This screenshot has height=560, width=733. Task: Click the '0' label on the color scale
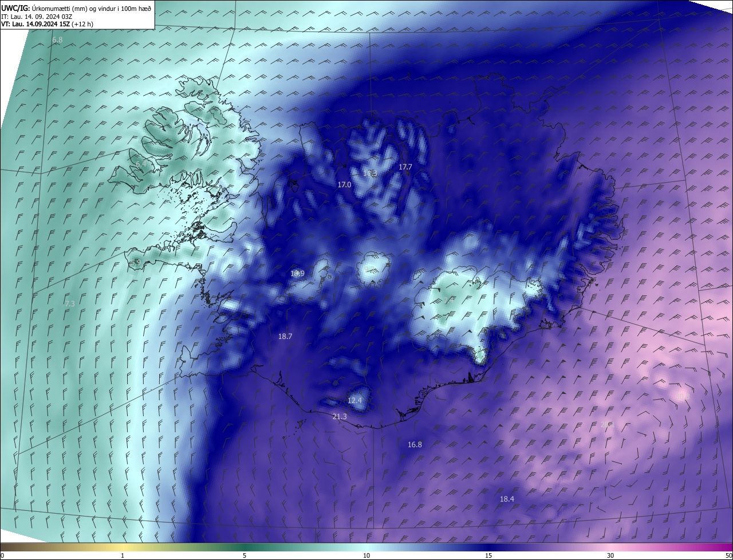(x=2, y=555)
